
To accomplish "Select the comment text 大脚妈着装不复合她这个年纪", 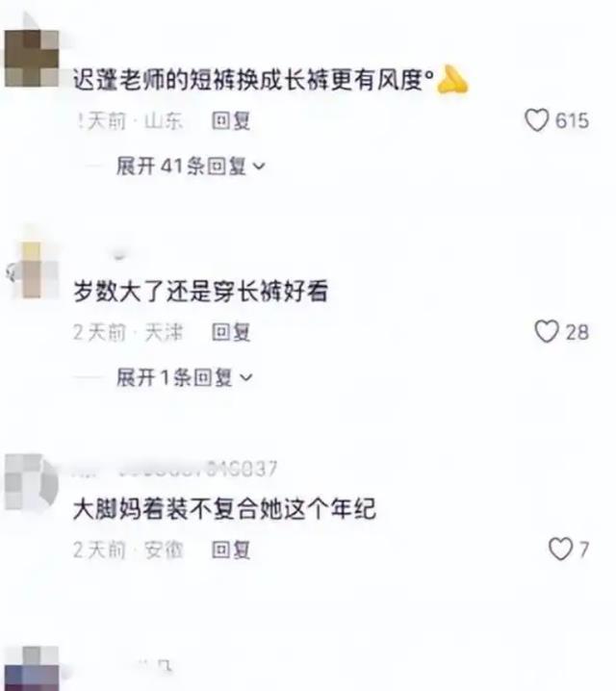I will (x=224, y=509).
